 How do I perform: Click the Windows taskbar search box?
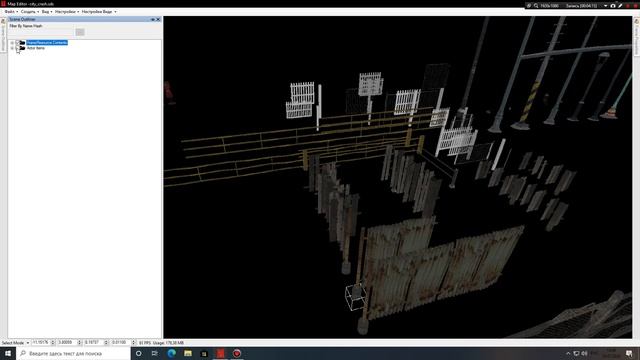(73, 353)
